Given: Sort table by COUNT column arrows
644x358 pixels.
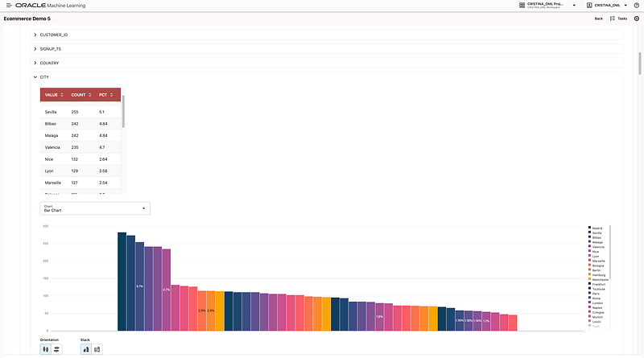Looking at the screenshot, I should pos(90,95).
